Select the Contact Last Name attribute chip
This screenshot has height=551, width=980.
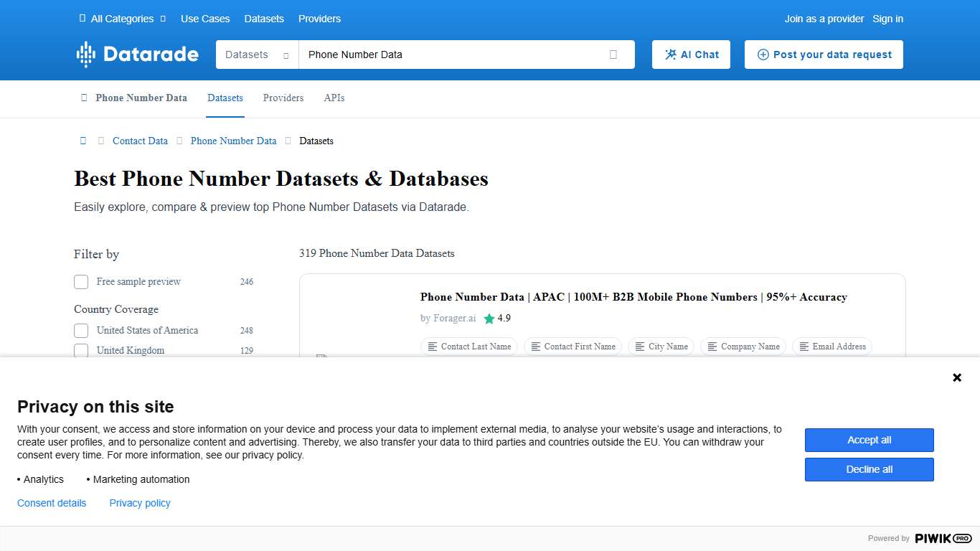[x=468, y=347]
